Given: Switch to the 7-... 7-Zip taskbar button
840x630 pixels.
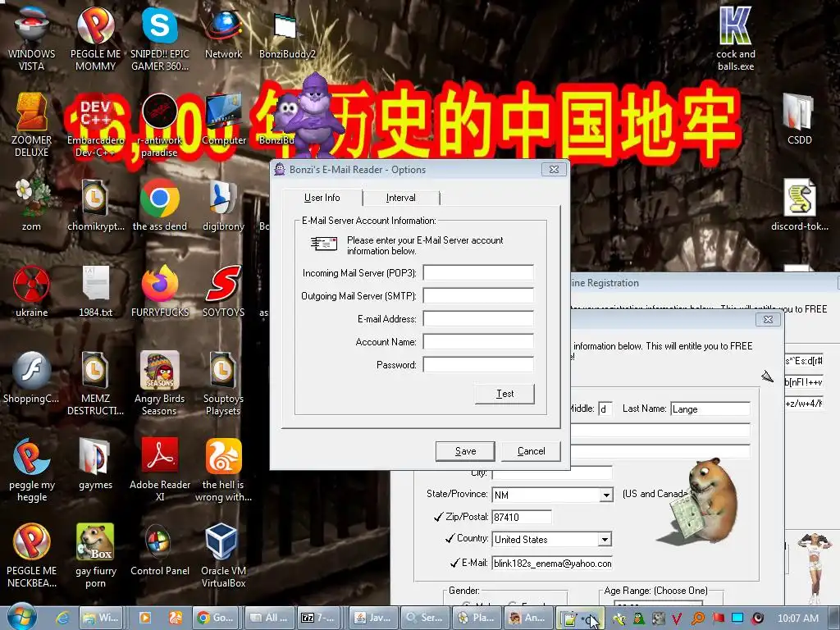Looking at the screenshot, I should click(320, 618).
